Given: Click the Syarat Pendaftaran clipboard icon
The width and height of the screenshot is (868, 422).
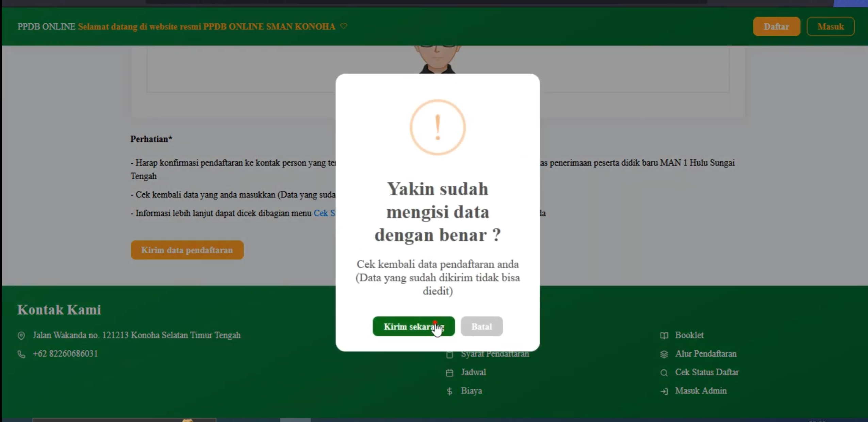Looking at the screenshot, I should click(449, 354).
